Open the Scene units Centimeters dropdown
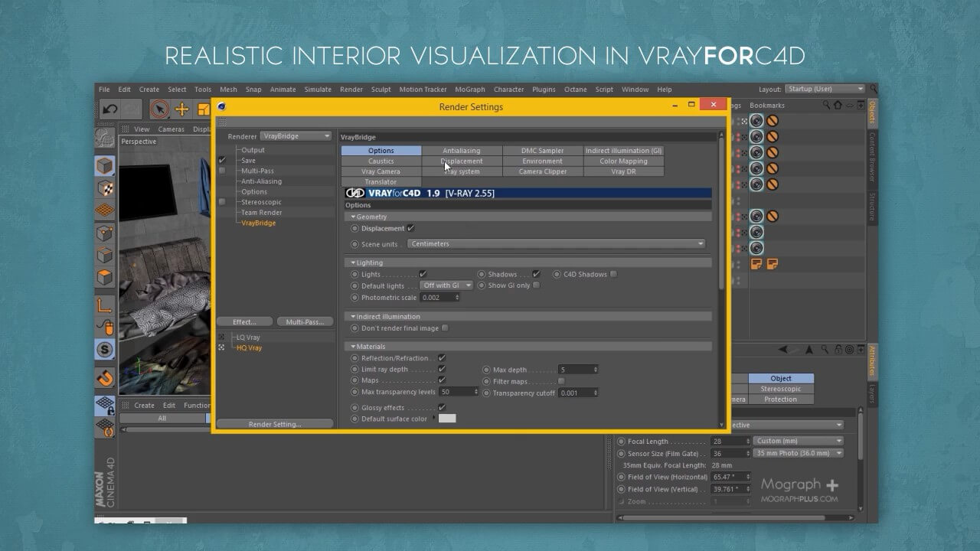980x551 pixels. [x=556, y=244]
